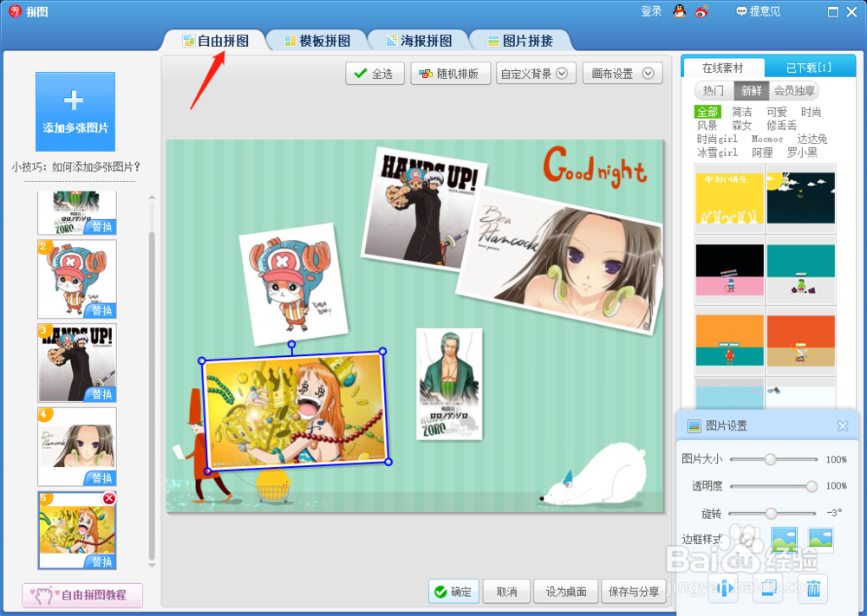
Task: Click 登录 to log in
Action: pos(651,11)
